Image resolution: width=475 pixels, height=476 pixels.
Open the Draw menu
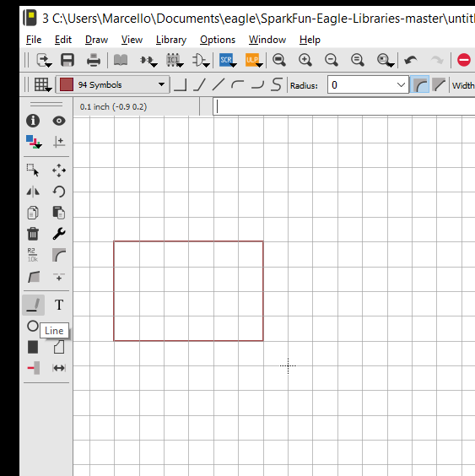tap(96, 40)
